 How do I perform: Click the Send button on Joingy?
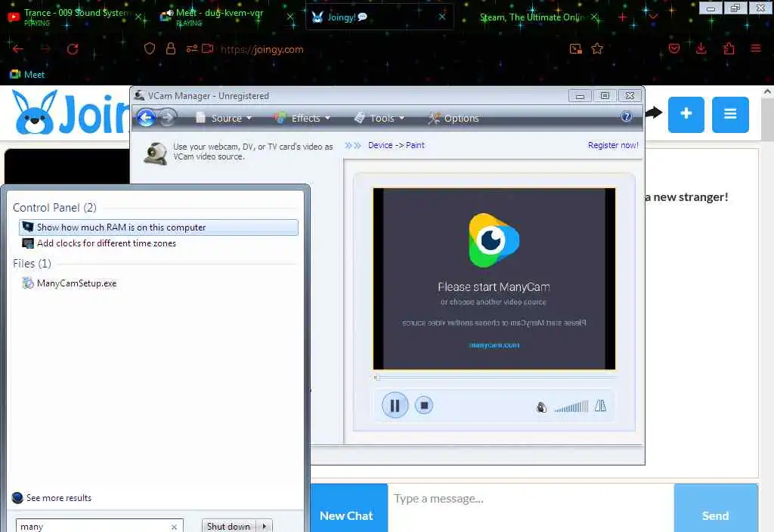tap(715, 508)
